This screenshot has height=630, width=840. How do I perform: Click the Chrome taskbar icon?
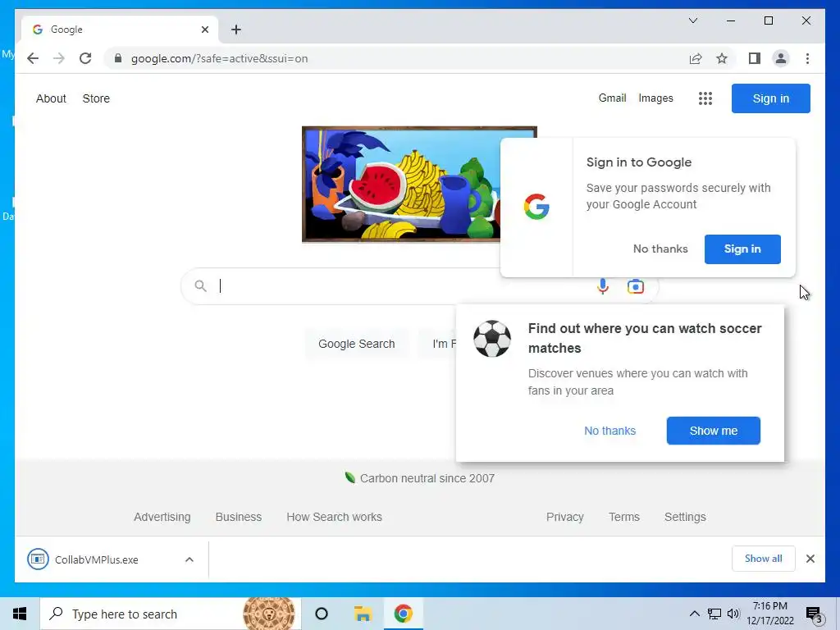[404, 614]
